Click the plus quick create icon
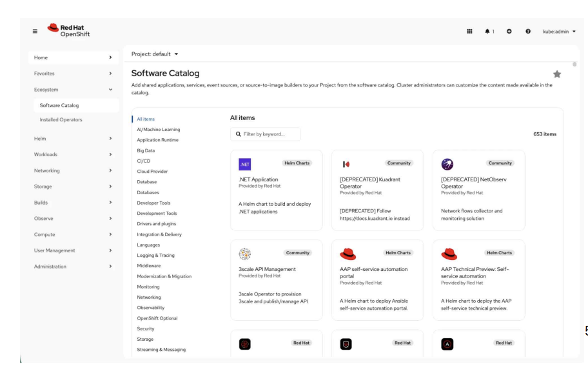Viewport: 588px width, 373px height. click(509, 31)
